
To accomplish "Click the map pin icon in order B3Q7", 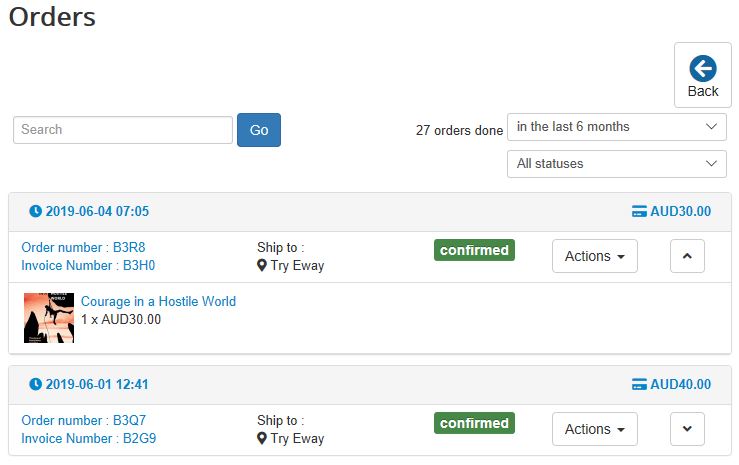I will (262, 439).
